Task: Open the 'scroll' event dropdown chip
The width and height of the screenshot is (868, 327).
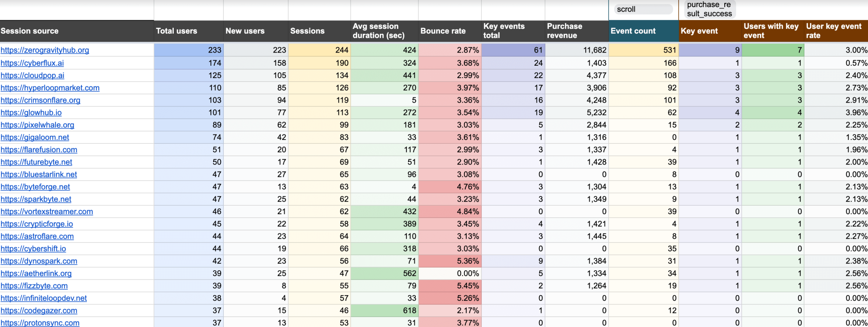Action: 643,9
